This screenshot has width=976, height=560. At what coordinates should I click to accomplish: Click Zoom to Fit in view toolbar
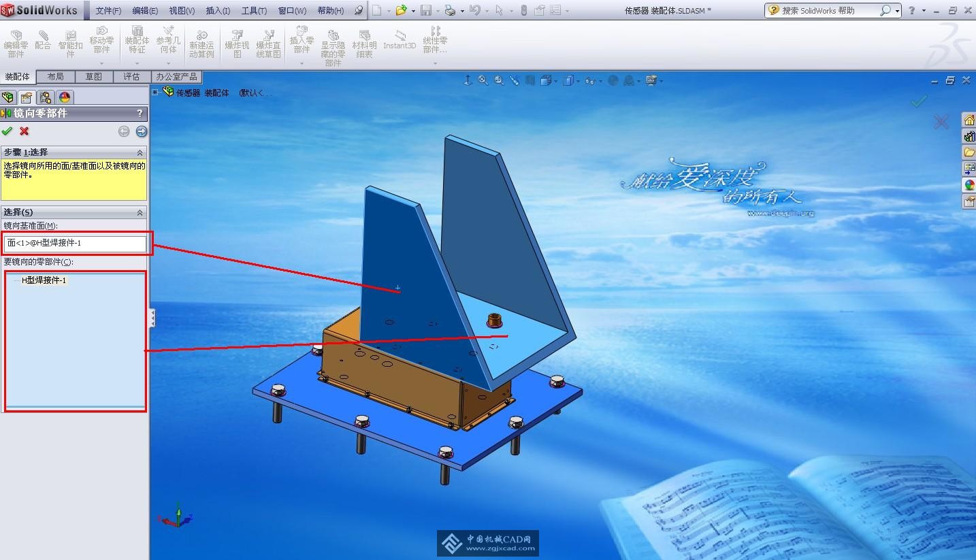pyautogui.click(x=483, y=80)
